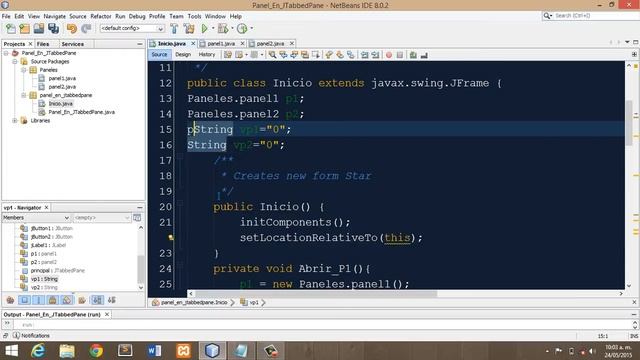Collapse the panel_en_jtabbedpane package node
640x360 pixels.
tap(24, 95)
